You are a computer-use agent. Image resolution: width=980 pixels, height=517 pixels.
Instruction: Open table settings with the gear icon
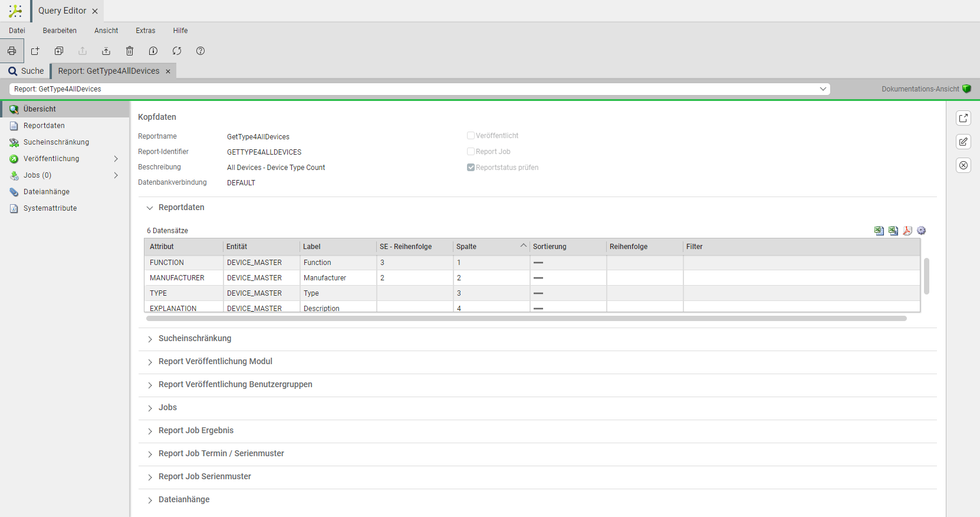922,231
